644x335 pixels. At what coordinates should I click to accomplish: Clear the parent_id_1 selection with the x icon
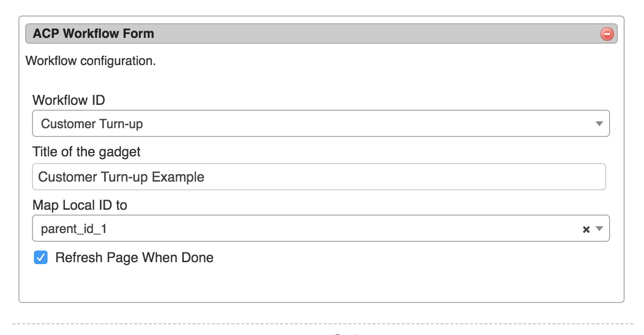586,230
